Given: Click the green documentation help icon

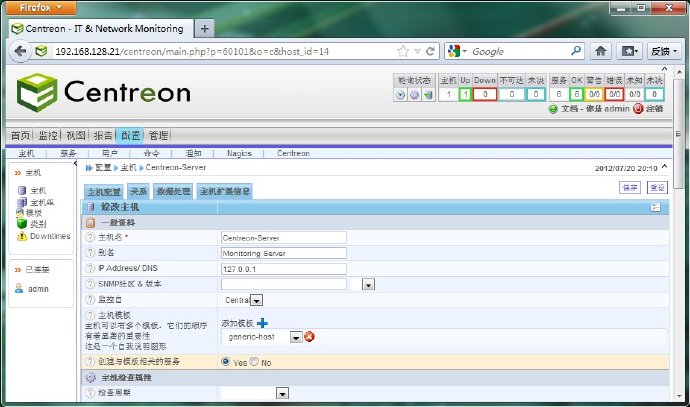Looking at the screenshot, I should tap(553, 109).
